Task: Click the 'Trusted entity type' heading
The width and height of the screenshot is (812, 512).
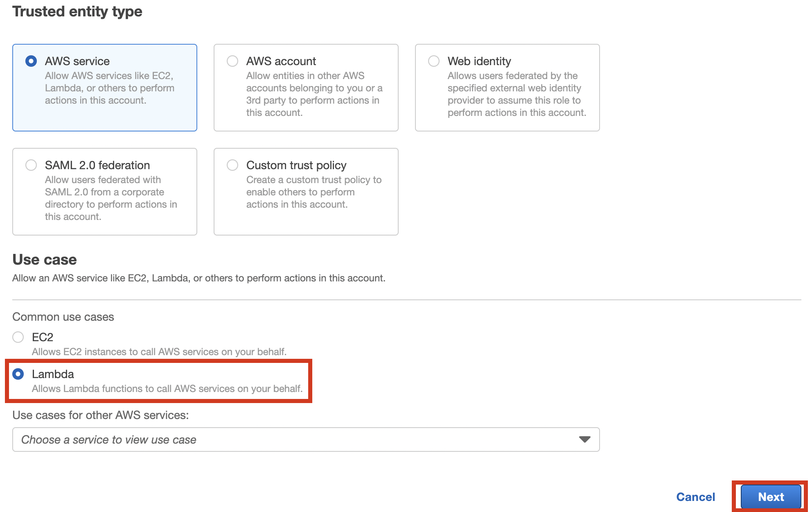Action: (x=77, y=11)
